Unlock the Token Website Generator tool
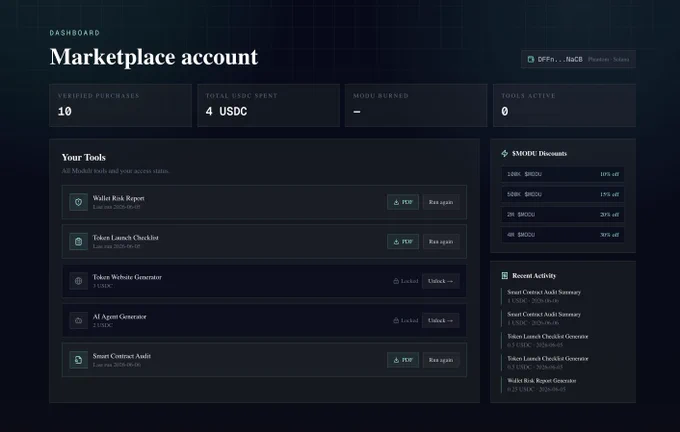 pyautogui.click(x=441, y=281)
